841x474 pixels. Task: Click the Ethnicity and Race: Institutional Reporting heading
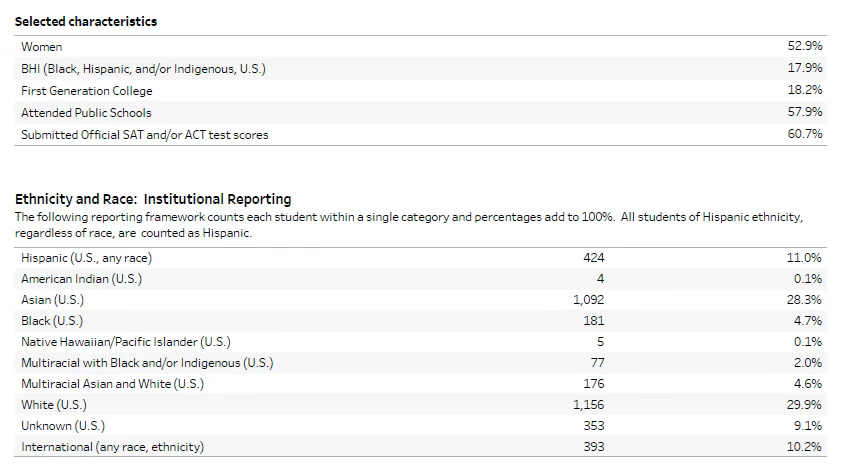pos(153,199)
